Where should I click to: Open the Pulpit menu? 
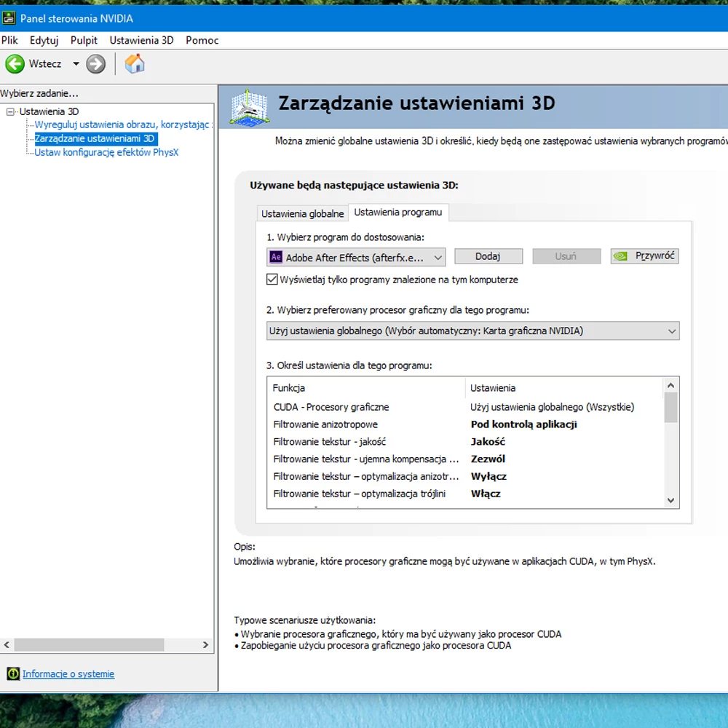(x=84, y=40)
